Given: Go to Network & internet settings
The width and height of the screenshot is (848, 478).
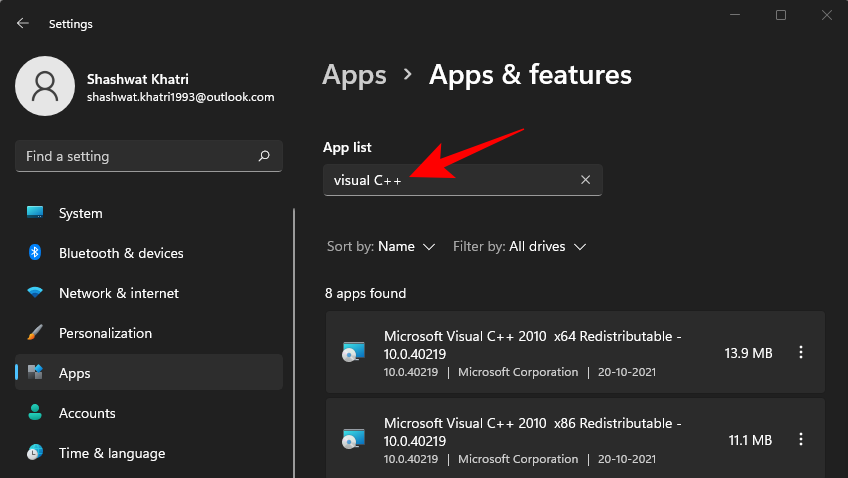Looking at the screenshot, I should click(118, 293).
